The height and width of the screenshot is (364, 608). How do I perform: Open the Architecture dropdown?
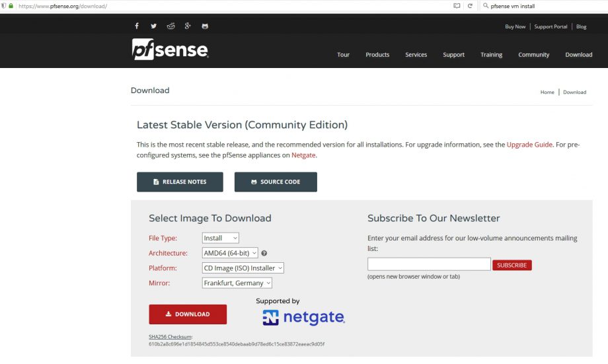230,253
